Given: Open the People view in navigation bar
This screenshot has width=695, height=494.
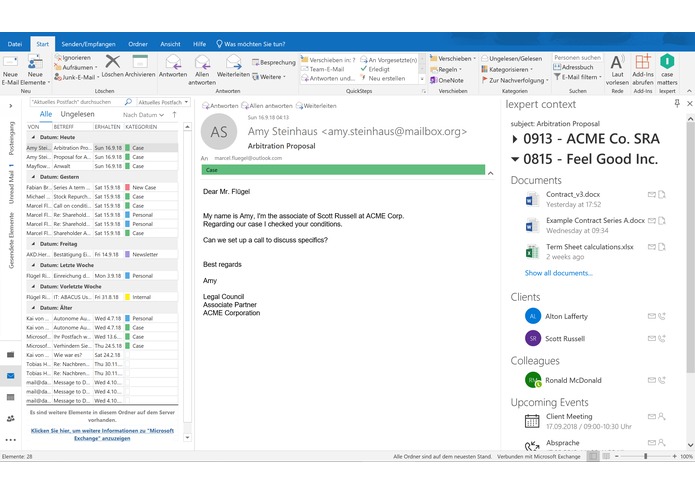Looking at the screenshot, I should [x=11, y=418].
